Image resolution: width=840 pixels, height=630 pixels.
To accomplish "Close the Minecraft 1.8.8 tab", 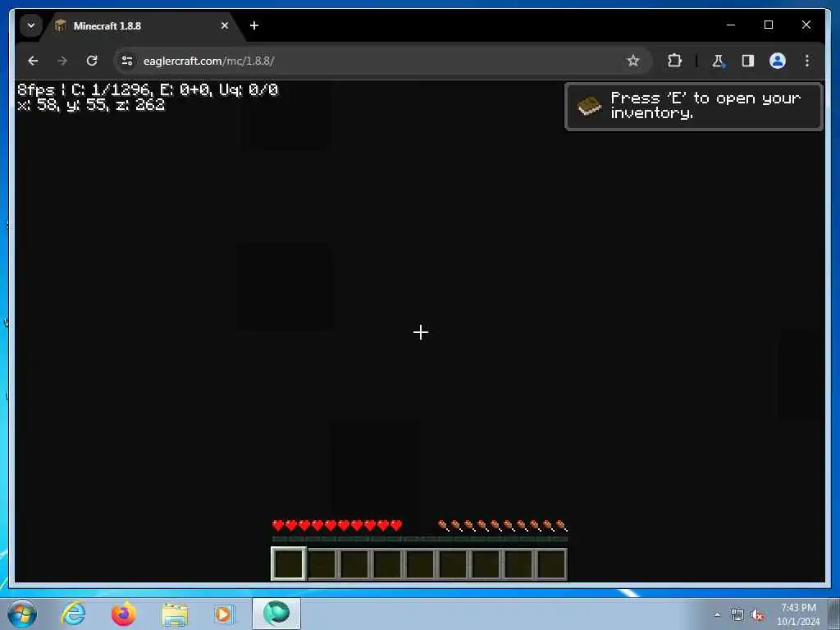I will pos(225,25).
